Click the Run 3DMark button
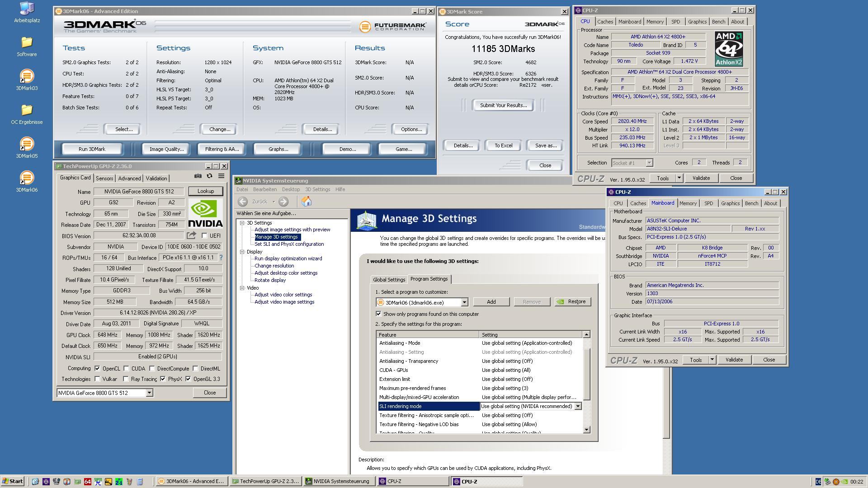 point(92,149)
